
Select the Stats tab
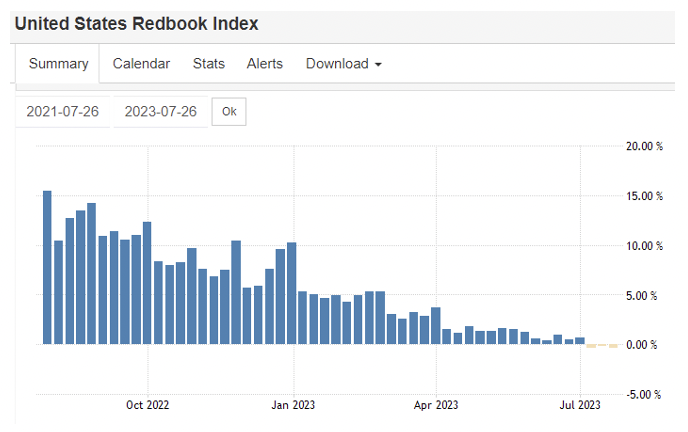click(x=208, y=63)
